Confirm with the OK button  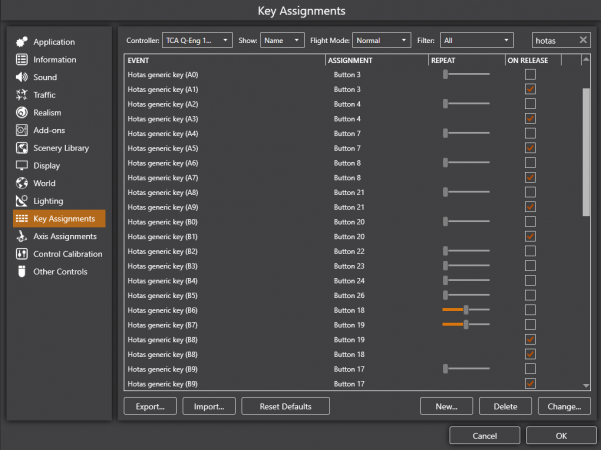point(561,435)
